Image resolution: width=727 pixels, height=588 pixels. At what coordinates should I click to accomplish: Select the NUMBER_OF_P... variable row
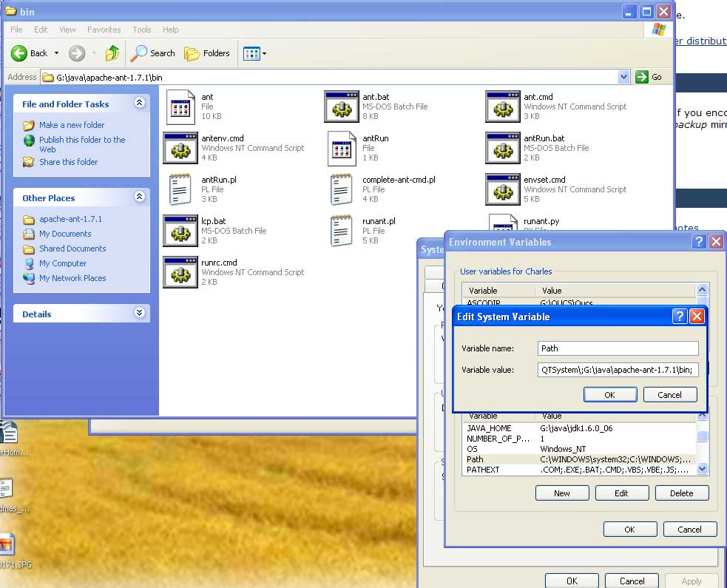click(578, 439)
